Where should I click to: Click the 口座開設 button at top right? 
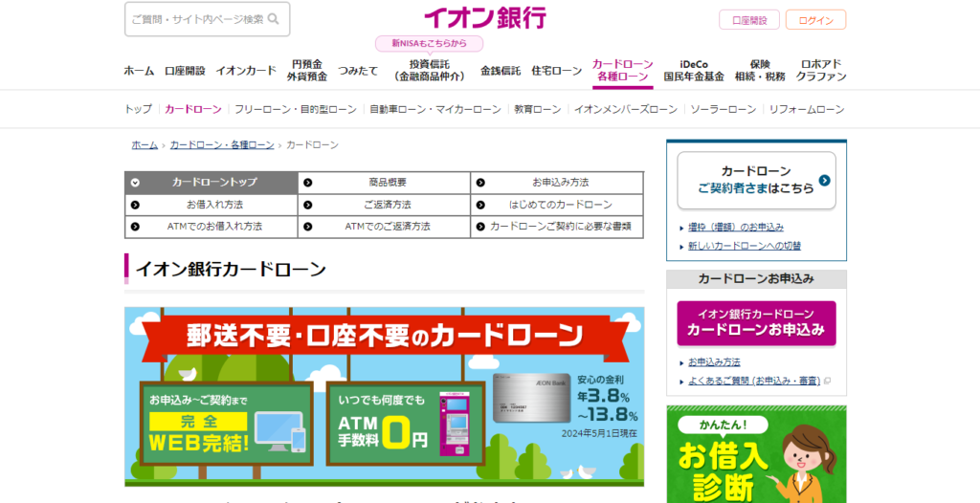click(x=749, y=20)
